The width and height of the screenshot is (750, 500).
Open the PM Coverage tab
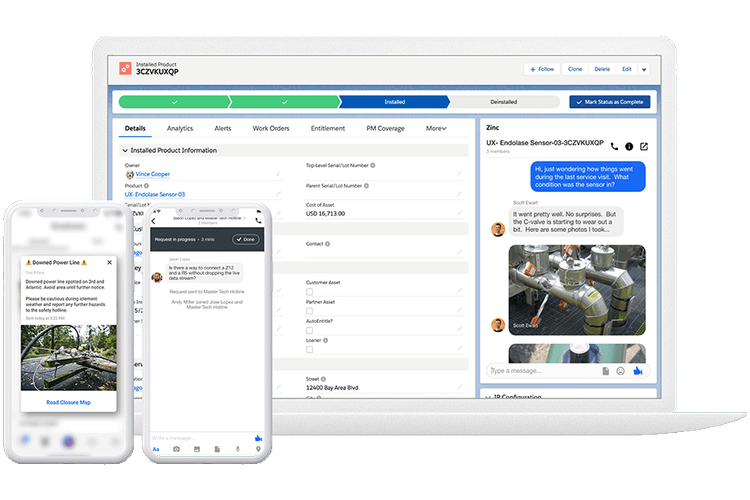(385, 129)
